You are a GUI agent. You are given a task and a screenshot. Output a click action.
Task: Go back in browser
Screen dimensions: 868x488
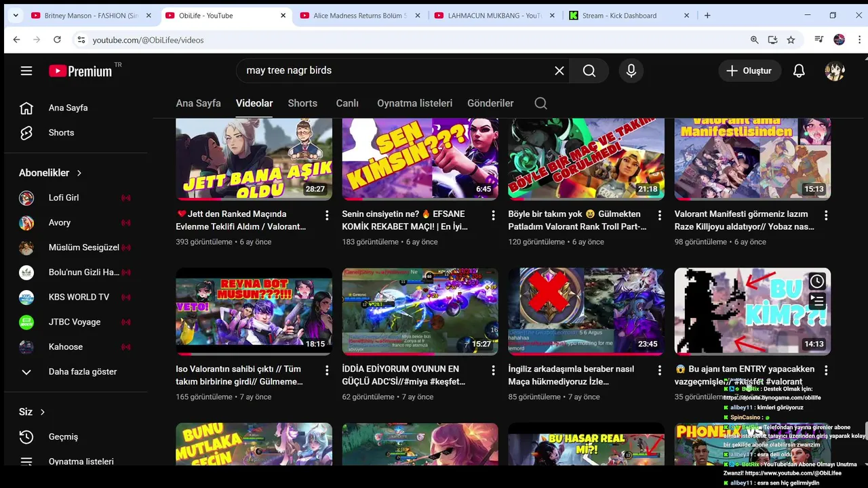coord(16,40)
